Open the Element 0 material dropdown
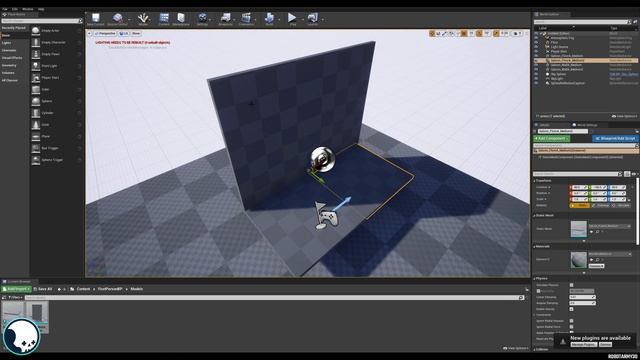Image resolution: width=640 pixels, height=360 pixels. click(609, 254)
